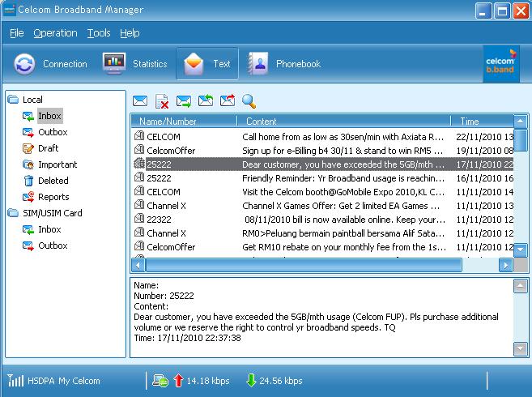
Task: Open the Reports folder
Action: pyautogui.click(x=53, y=197)
